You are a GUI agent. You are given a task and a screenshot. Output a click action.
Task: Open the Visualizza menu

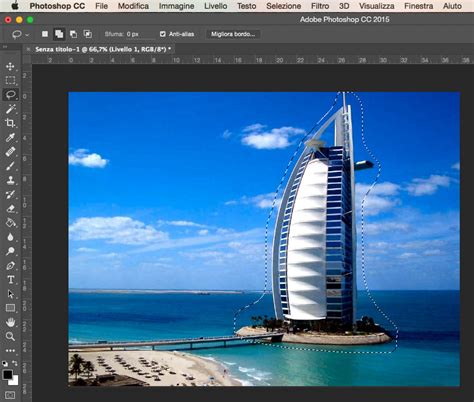[377, 6]
